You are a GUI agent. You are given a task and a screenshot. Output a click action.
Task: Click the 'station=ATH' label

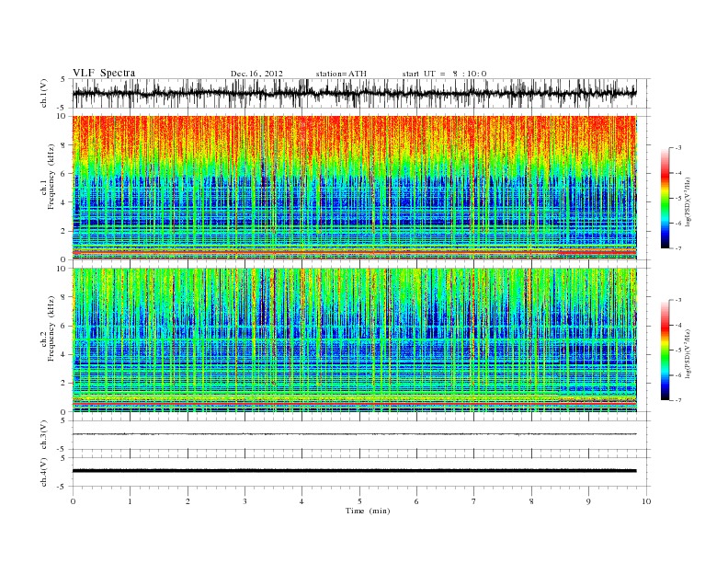point(341,74)
